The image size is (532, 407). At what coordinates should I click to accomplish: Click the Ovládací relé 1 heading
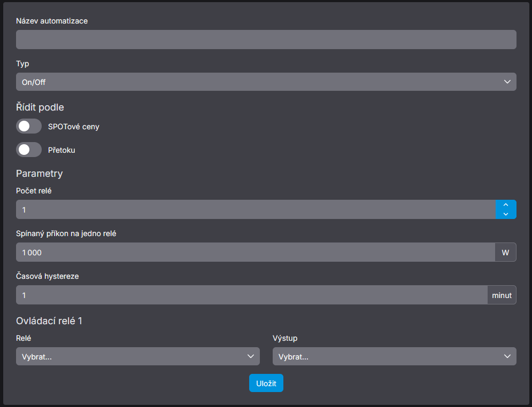pos(49,321)
